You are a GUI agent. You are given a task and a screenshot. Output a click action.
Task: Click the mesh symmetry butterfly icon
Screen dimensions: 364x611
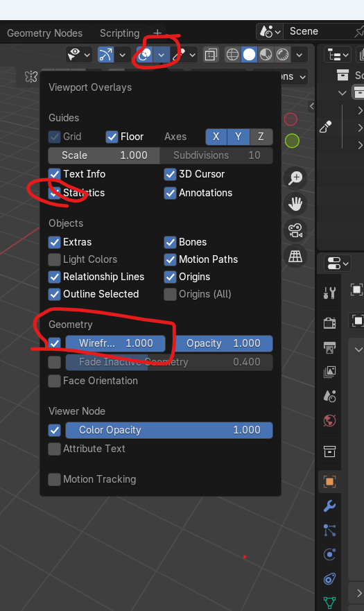31,76
